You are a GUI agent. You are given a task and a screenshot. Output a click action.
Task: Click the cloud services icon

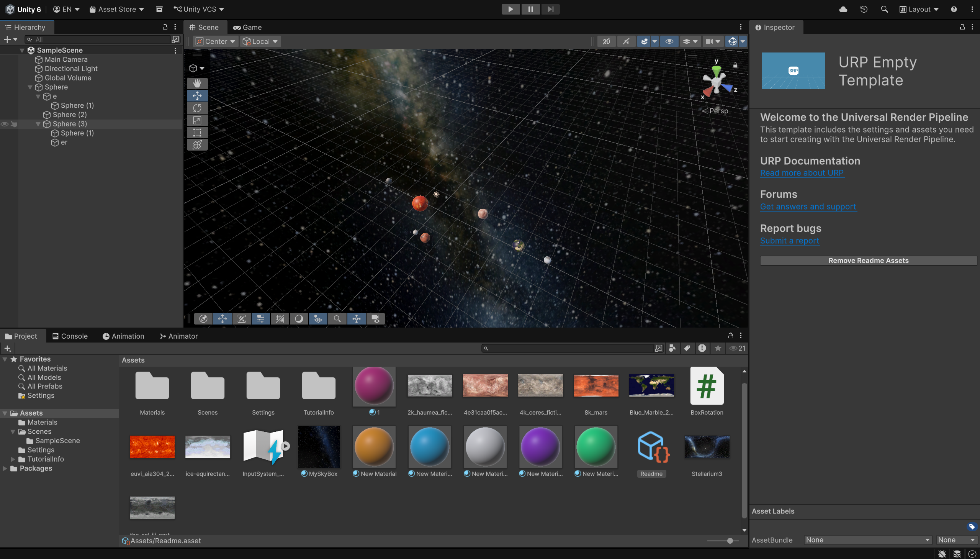pos(843,9)
